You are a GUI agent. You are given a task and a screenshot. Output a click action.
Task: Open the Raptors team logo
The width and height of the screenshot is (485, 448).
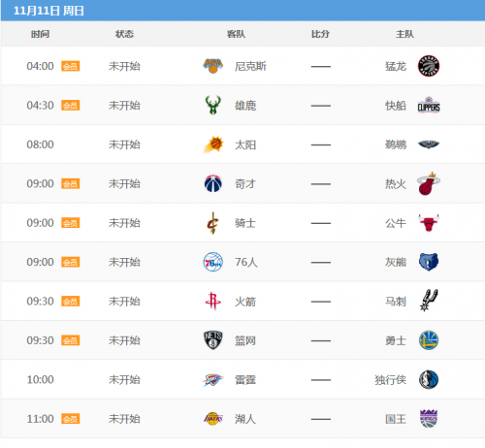coord(429,66)
